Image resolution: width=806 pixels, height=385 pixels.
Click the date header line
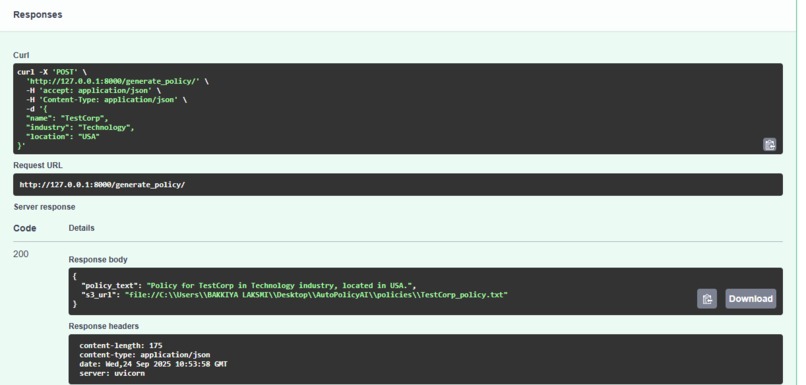click(x=153, y=364)
